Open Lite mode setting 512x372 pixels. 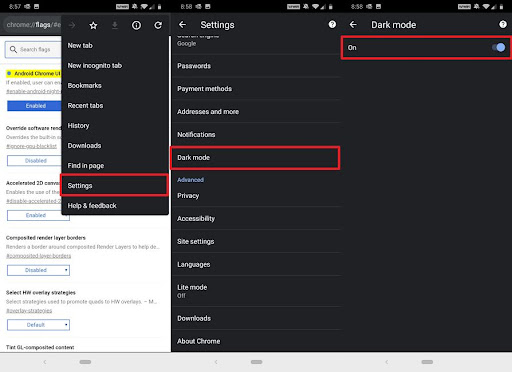[x=256, y=291]
